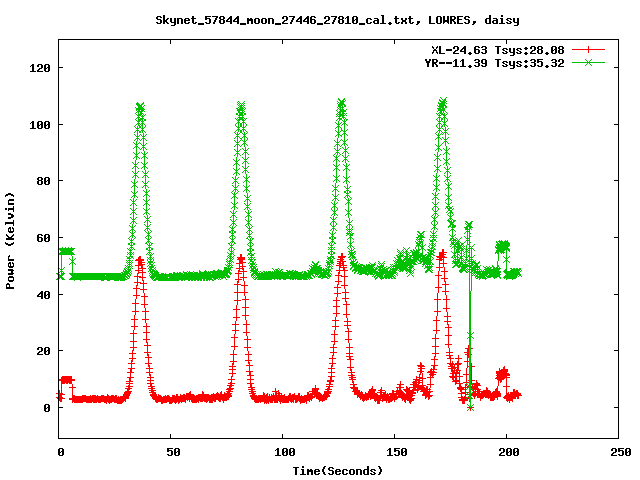Click the Power (Kelvin) axis label
The image size is (640, 480).
10,241
